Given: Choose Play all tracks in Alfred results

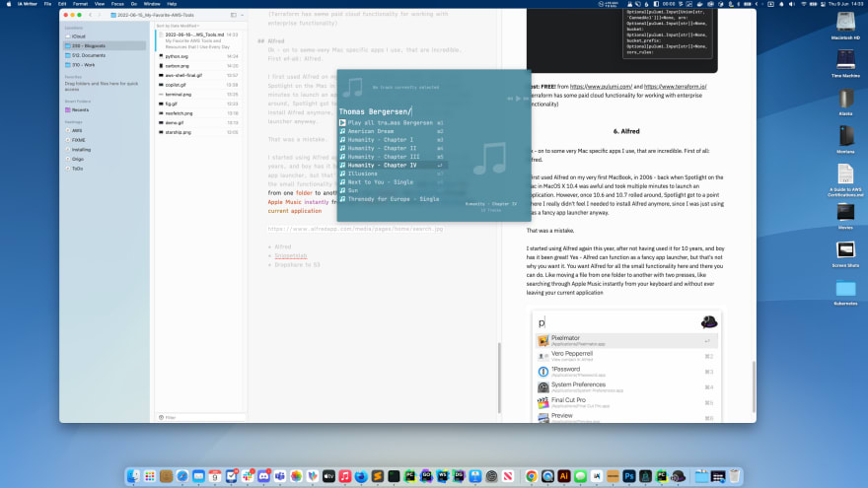Looking at the screenshot, I should [x=392, y=123].
